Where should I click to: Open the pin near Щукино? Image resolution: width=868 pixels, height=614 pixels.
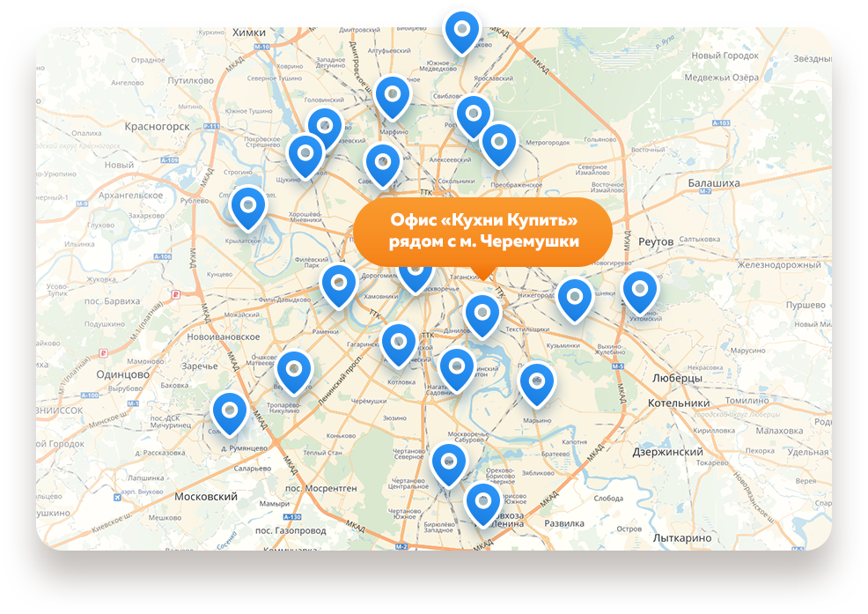click(305, 157)
